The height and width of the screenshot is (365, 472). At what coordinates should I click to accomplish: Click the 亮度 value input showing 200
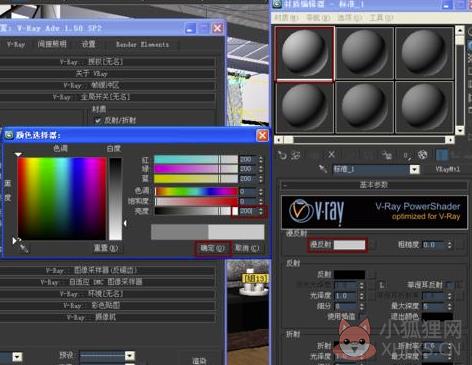(x=248, y=211)
